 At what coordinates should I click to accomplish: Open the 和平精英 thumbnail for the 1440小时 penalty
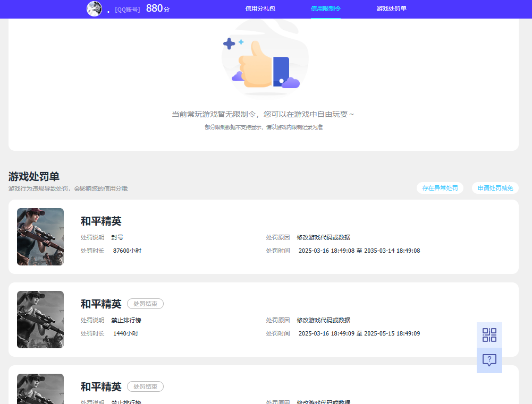[x=40, y=320]
